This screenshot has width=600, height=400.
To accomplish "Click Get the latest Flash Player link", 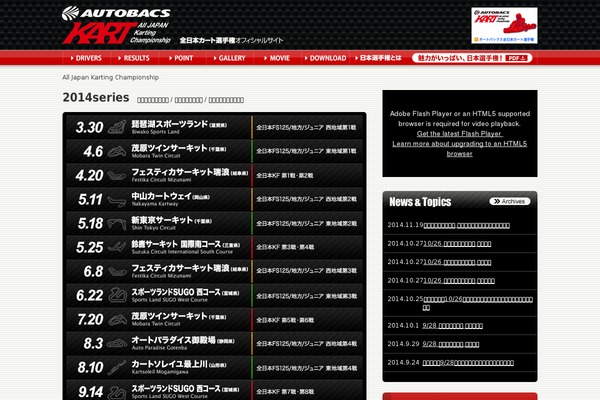I will pos(460,134).
